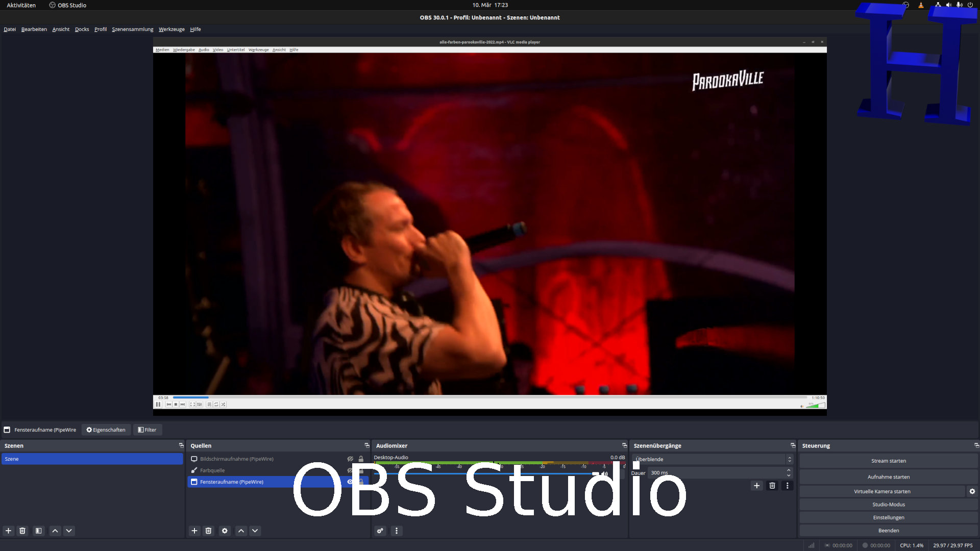Image resolution: width=980 pixels, height=551 pixels.
Task: Click VLC volume slider in preview
Action: [x=815, y=406]
